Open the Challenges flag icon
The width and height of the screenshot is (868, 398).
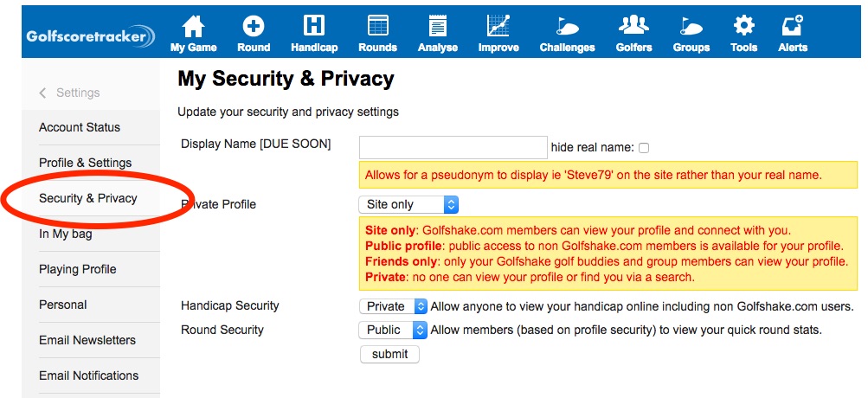coord(567,26)
